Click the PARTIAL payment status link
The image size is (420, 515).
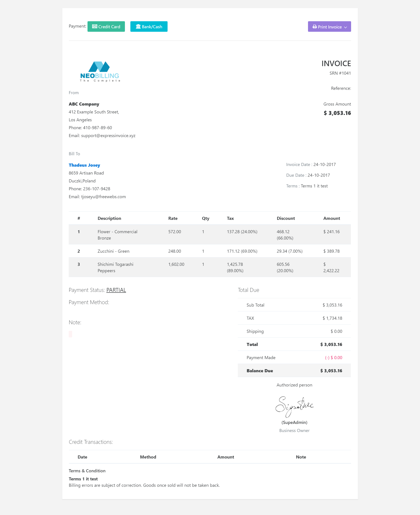coord(116,290)
